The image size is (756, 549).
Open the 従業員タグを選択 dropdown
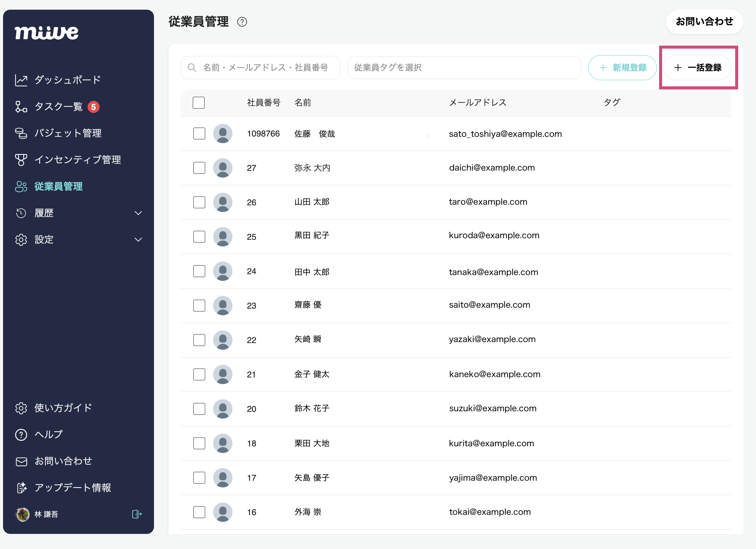[464, 68]
